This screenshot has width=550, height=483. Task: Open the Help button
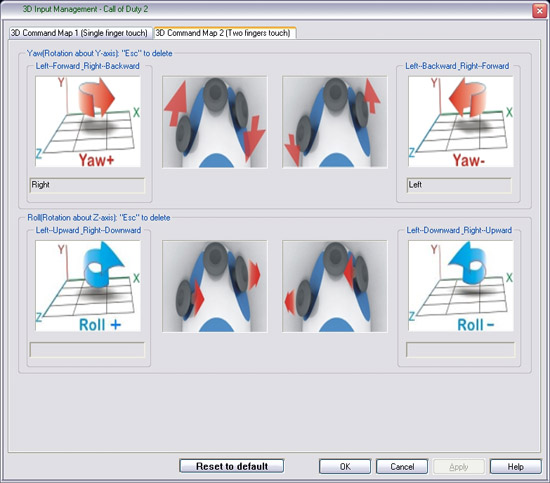click(516, 467)
